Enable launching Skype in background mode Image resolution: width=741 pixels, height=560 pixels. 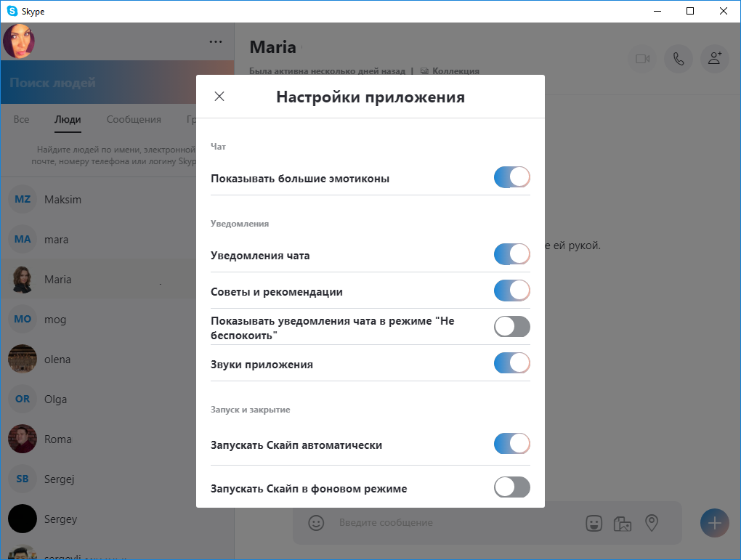click(x=512, y=487)
